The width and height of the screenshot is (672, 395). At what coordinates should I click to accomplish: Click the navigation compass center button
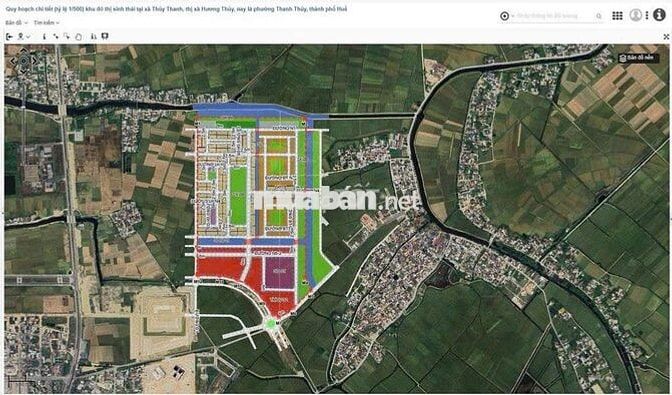(x=24, y=61)
